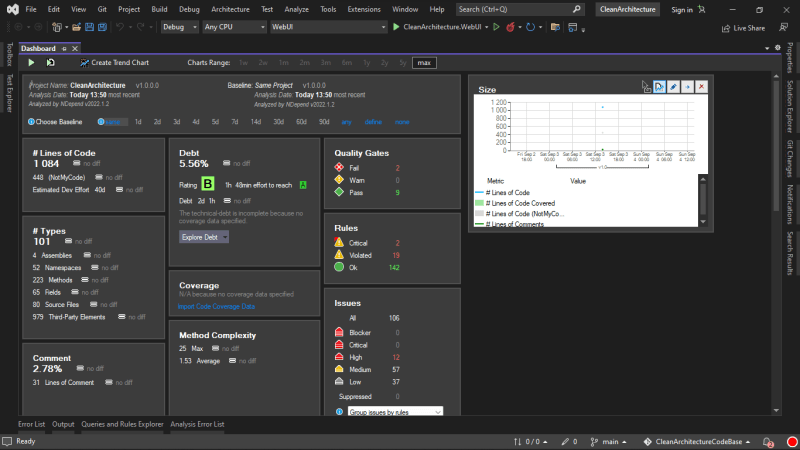Open the dropdown arrow beside CleanArchitecture.WebUI start
The width and height of the screenshot is (800, 450).
click(486, 27)
